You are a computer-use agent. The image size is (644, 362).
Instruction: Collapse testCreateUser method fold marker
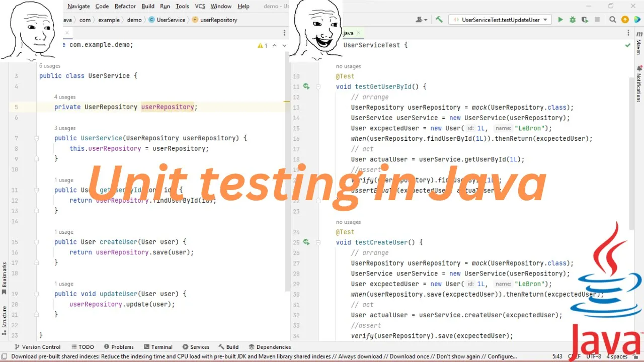pyautogui.click(x=318, y=242)
